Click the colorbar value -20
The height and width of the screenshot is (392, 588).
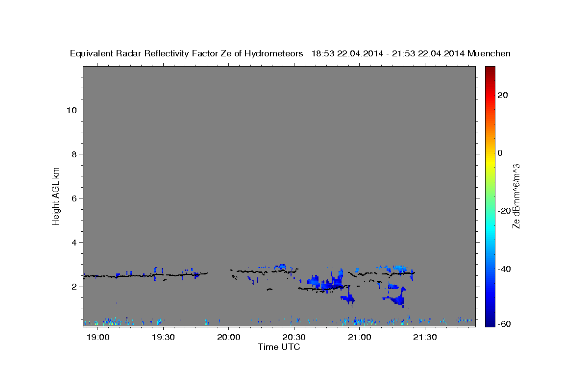tap(504, 211)
